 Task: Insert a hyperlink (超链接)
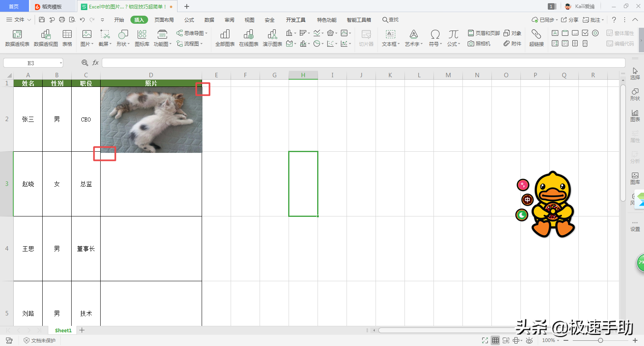click(x=536, y=38)
